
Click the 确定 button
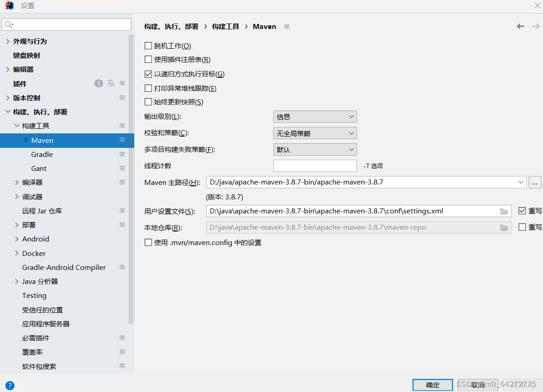[x=433, y=385]
